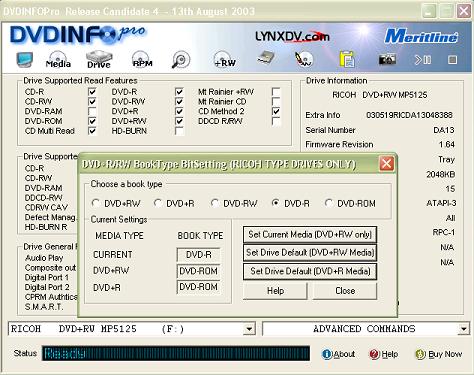Click the DVD+RW book type field
474x375 pixels.
point(198,271)
